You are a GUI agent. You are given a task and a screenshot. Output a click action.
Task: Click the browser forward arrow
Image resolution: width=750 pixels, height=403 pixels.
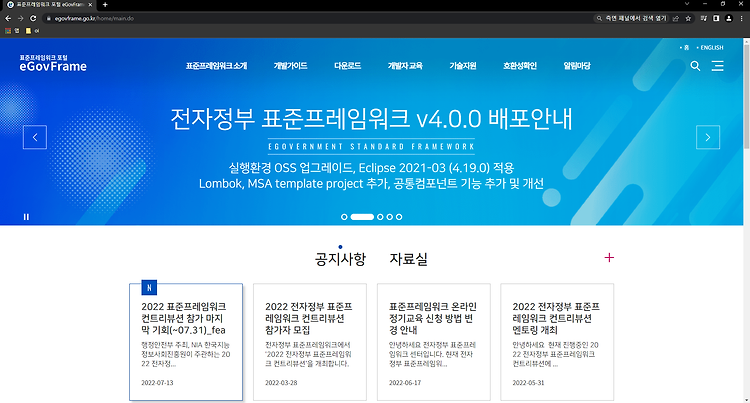pyautogui.click(x=21, y=18)
